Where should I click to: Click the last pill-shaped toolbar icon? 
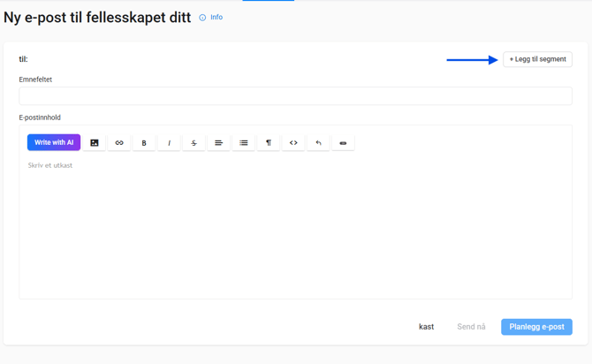343,142
